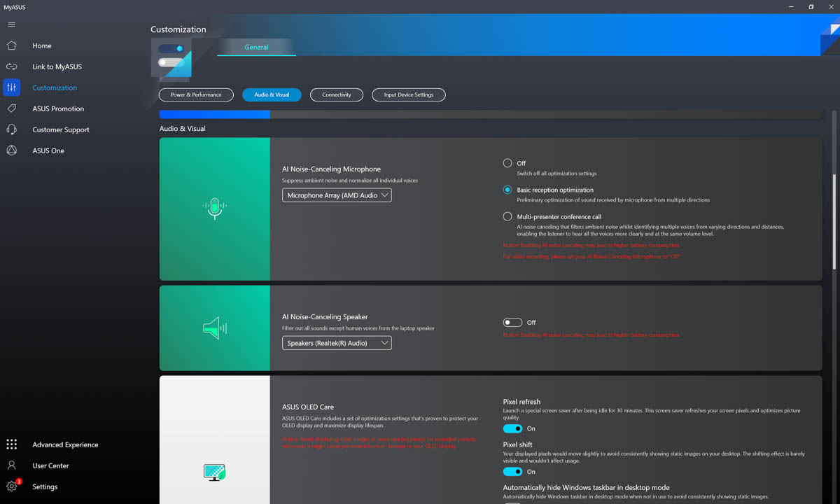Click the User Center person icon
Image resolution: width=840 pixels, height=504 pixels.
point(11,465)
